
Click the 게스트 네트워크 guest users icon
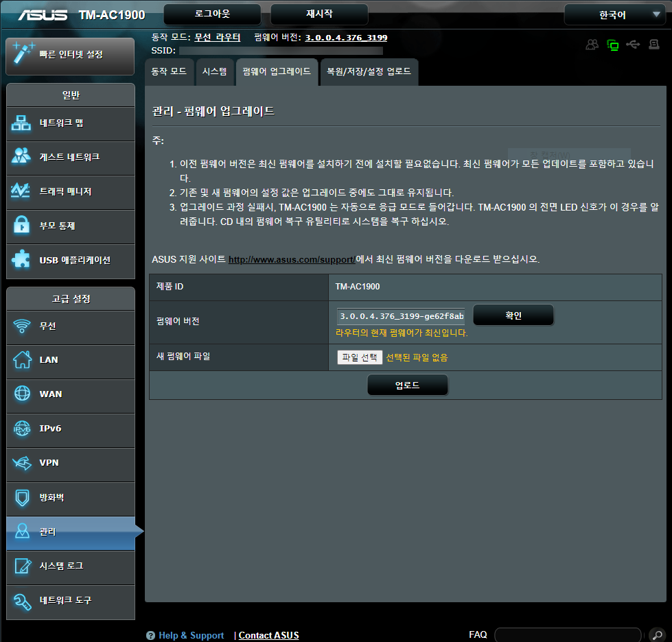pyautogui.click(x=21, y=156)
